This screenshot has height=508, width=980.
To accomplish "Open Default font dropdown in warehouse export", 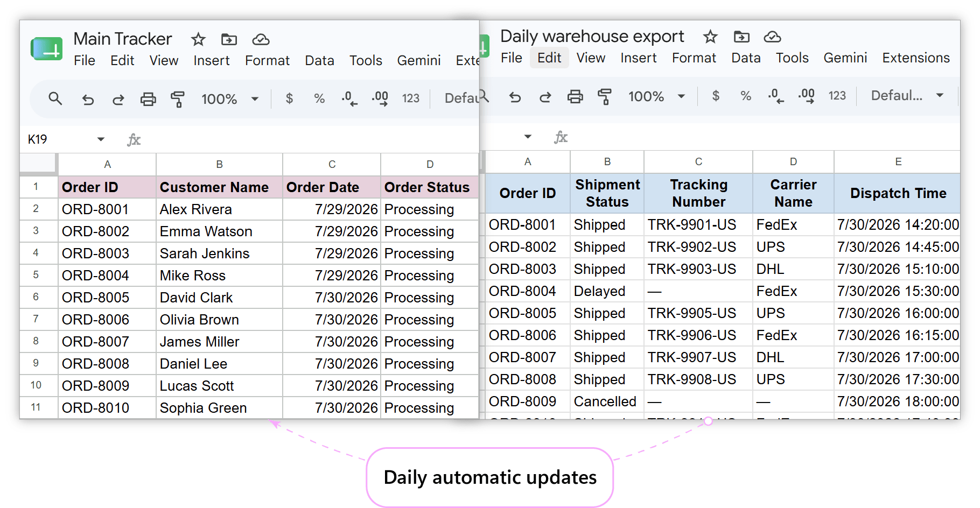I will point(907,96).
